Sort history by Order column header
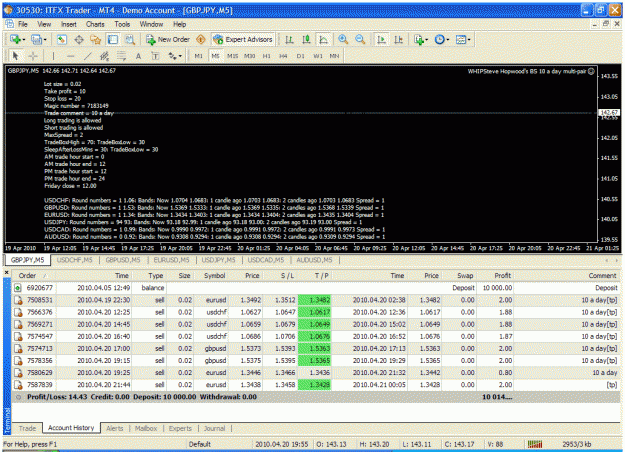Image resolution: width=625 pixels, height=452 pixels. coord(33,275)
